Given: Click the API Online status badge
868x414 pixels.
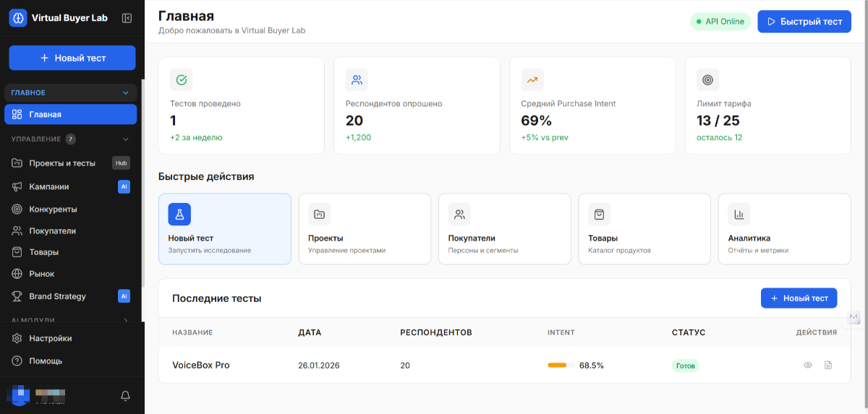Looking at the screenshot, I should [x=720, y=22].
